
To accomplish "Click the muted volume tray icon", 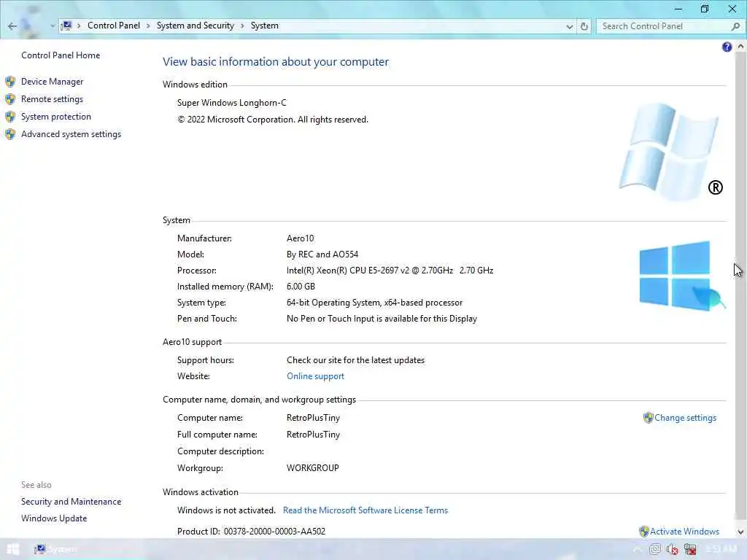I will [x=672, y=550].
